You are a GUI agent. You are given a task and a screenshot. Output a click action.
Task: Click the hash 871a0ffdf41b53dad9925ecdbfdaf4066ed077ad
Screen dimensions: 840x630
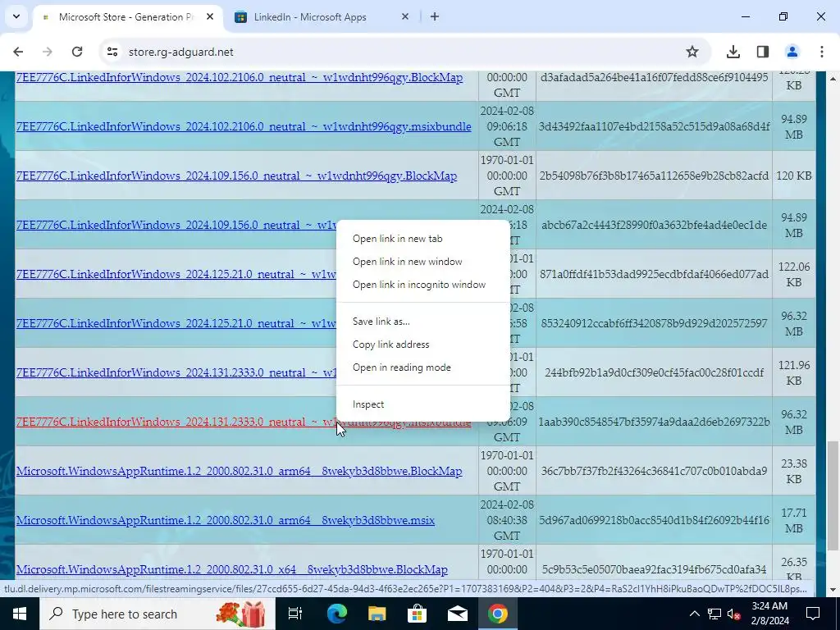(x=654, y=275)
